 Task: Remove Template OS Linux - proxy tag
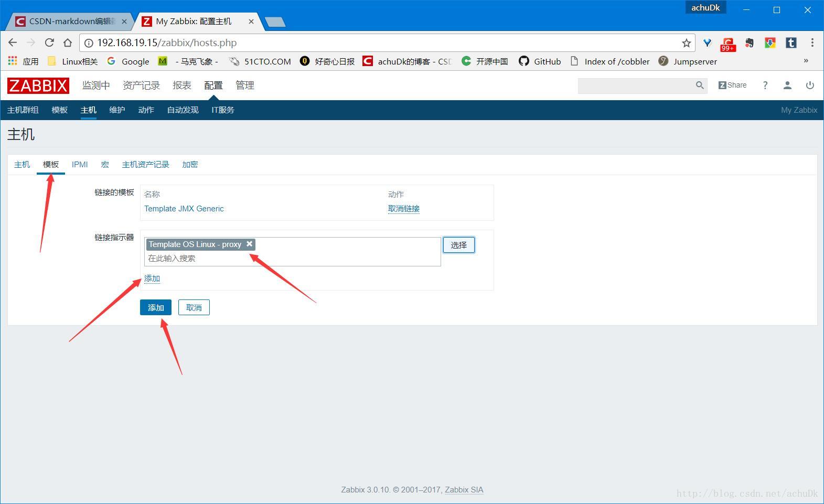(250, 244)
